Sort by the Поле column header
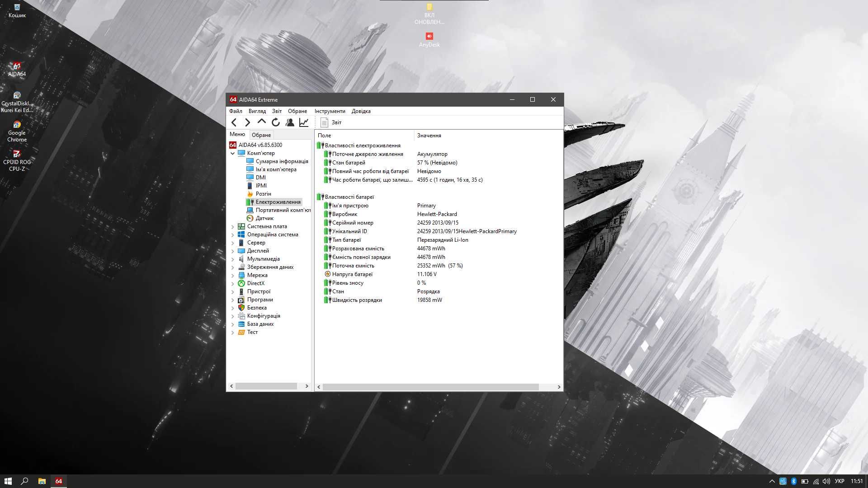The image size is (868, 488). coord(364,136)
